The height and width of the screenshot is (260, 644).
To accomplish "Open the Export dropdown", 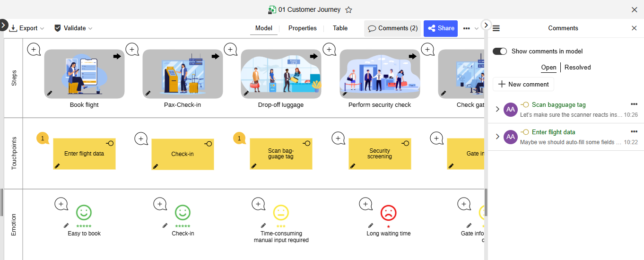I will tap(27, 28).
